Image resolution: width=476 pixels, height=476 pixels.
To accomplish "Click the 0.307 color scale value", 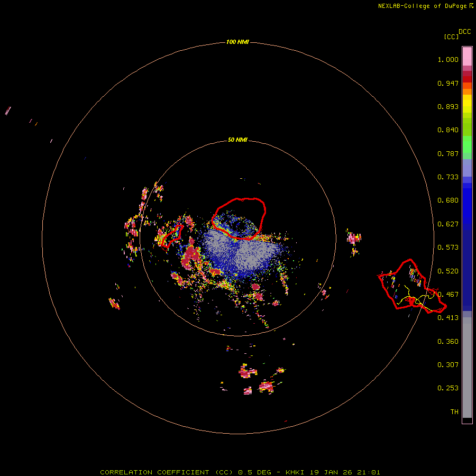I will point(448,365).
